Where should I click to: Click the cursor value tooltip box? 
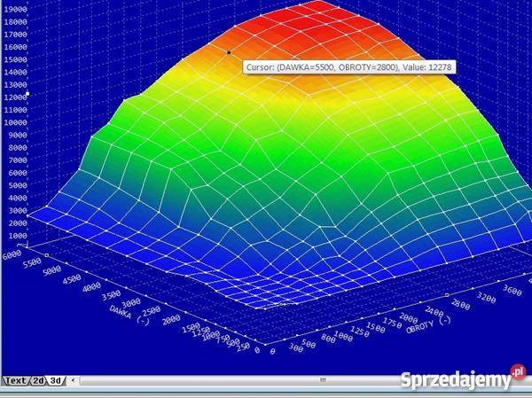pyautogui.click(x=349, y=67)
